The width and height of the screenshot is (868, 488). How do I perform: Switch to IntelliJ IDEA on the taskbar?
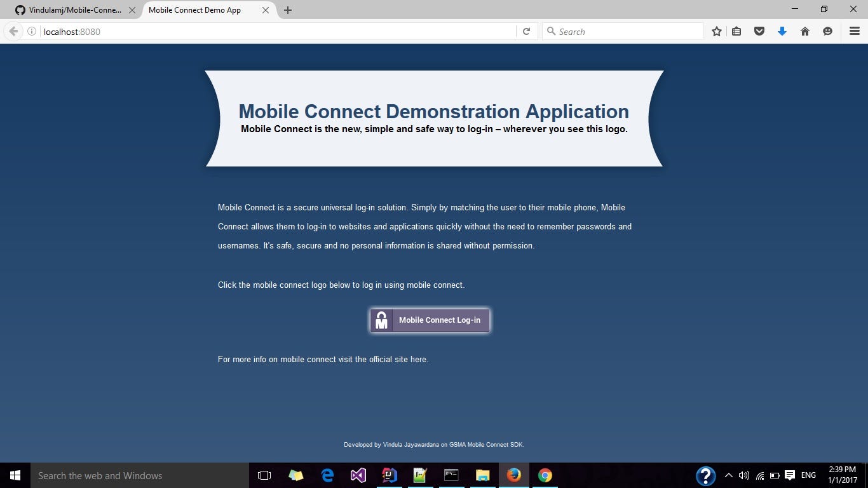click(390, 475)
